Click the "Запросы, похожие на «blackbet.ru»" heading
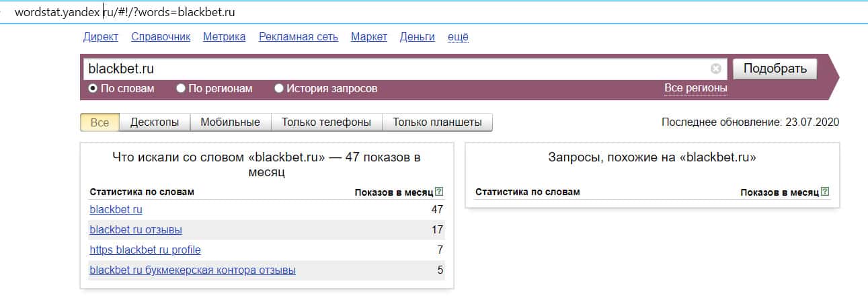This screenshot has height=302, width=868. [x=652, y=157]
